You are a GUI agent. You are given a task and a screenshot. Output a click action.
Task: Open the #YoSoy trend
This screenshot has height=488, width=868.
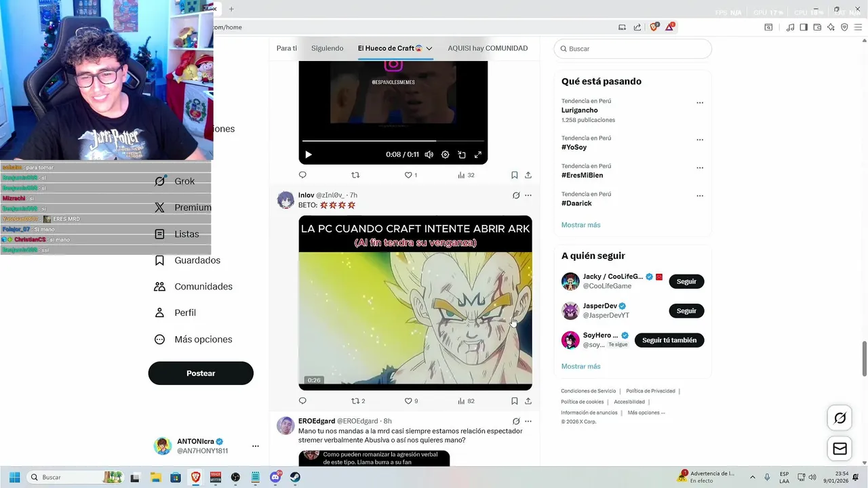pyautogui.click(x=574, y=147)
